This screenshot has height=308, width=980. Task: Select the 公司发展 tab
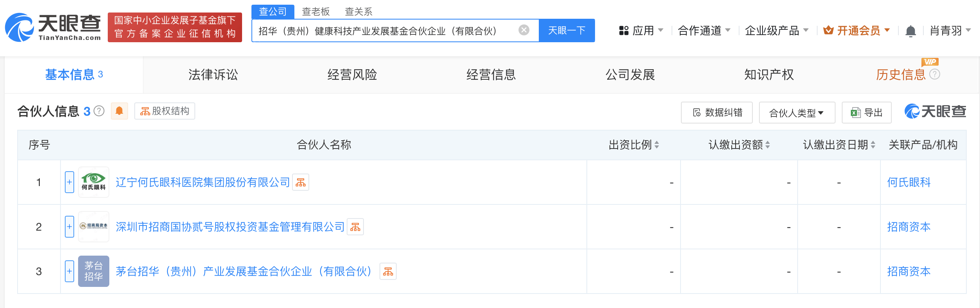[x=630, y=75]
